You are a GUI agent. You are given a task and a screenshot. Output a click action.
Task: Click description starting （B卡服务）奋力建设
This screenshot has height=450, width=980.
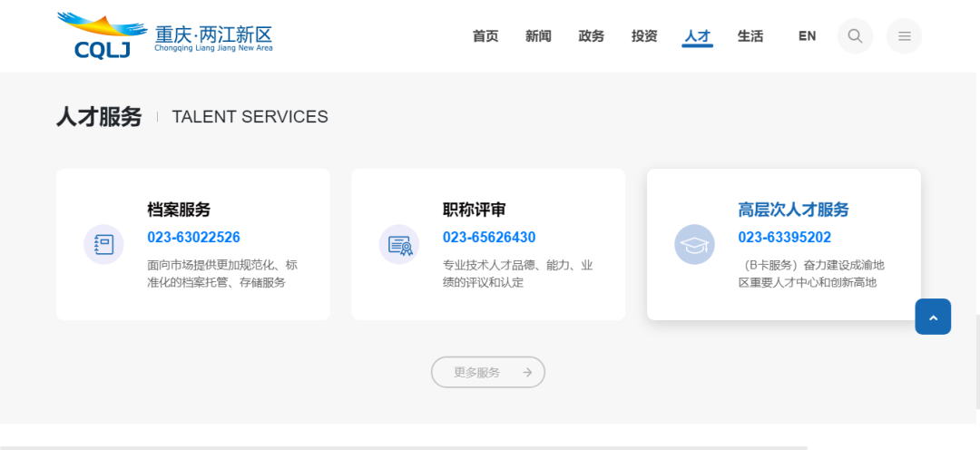(x=811, y=274)
